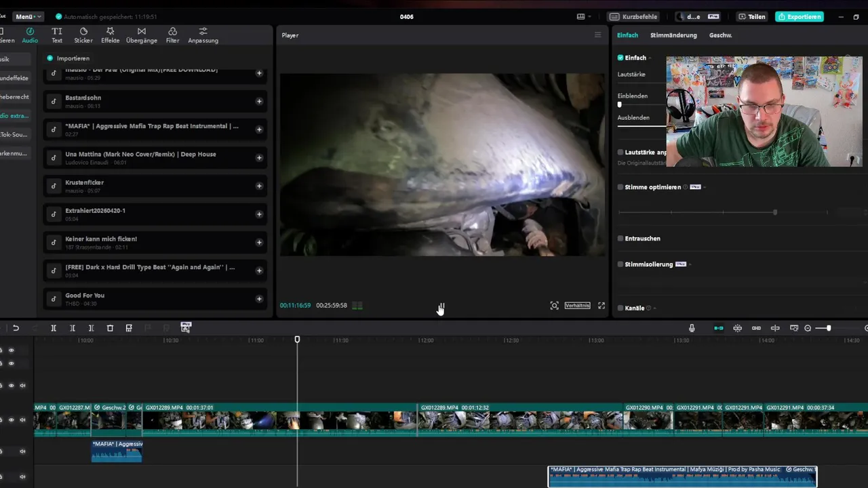Click the Teilen share button
The height and width of the screenshot is (488, 868).
752,16
